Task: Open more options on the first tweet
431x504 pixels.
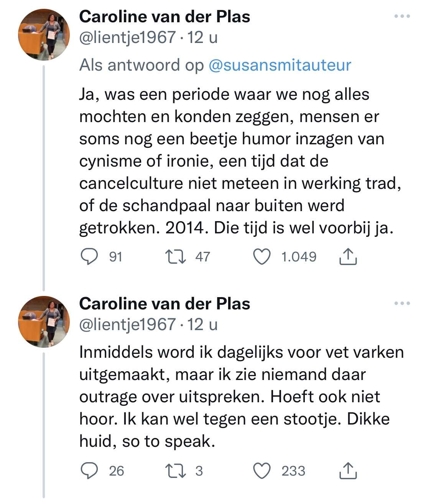Action: pos(402,17)
